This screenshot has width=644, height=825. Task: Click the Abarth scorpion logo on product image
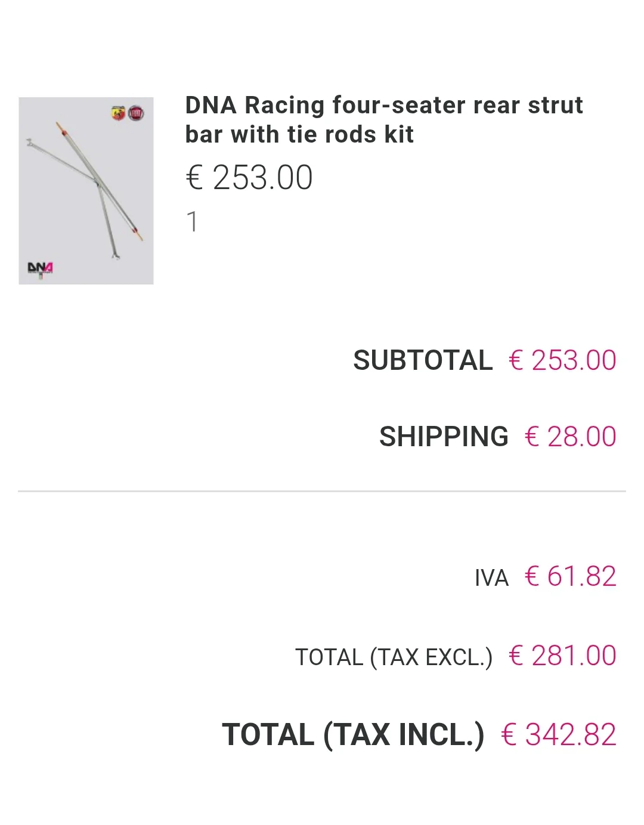118,113
